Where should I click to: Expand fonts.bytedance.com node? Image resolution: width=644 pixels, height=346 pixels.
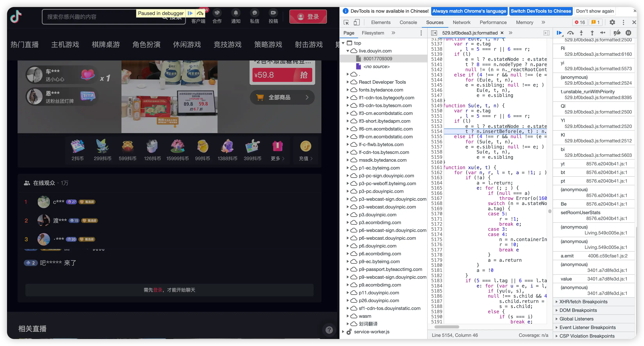point(348,90)
